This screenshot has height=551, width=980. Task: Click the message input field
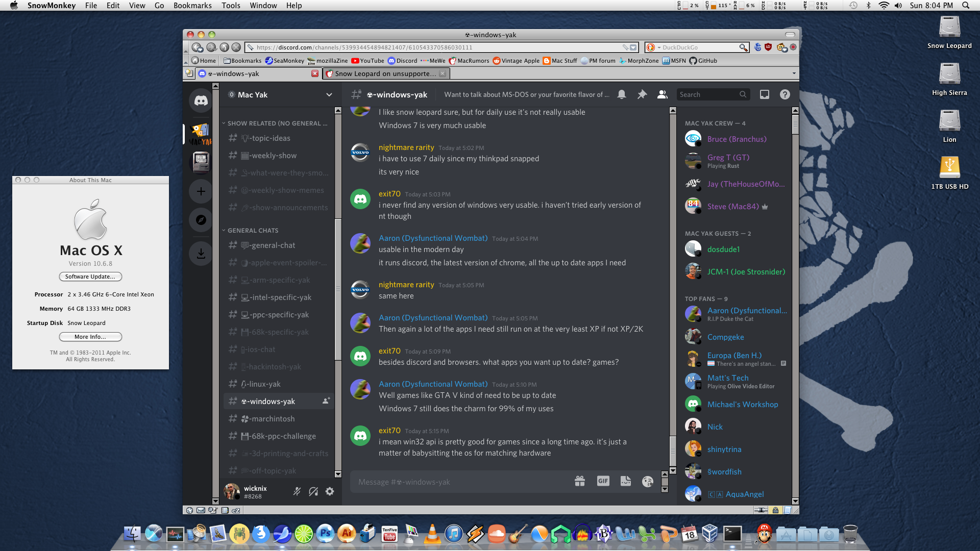click(459, 482)
